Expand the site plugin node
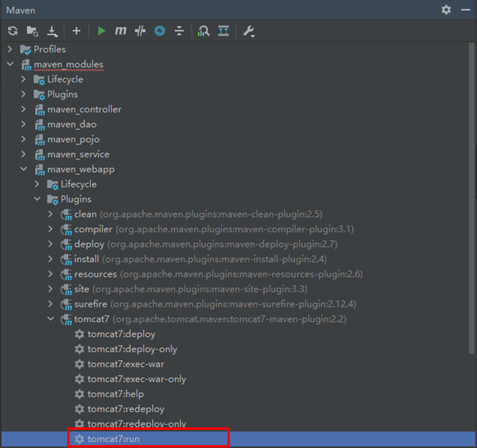This screenshot has height=448, width=477. (x=50, y=289)
